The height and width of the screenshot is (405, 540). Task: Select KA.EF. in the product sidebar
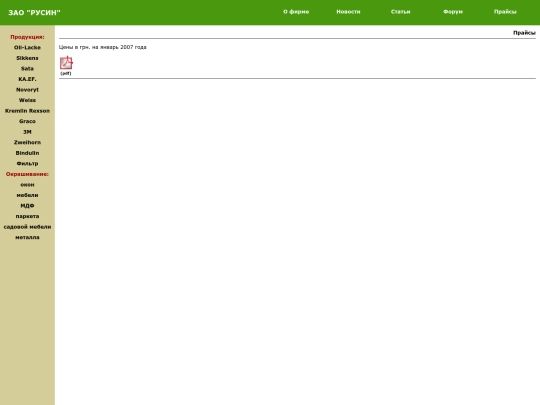pyautogui.click(x=27, y=79)
